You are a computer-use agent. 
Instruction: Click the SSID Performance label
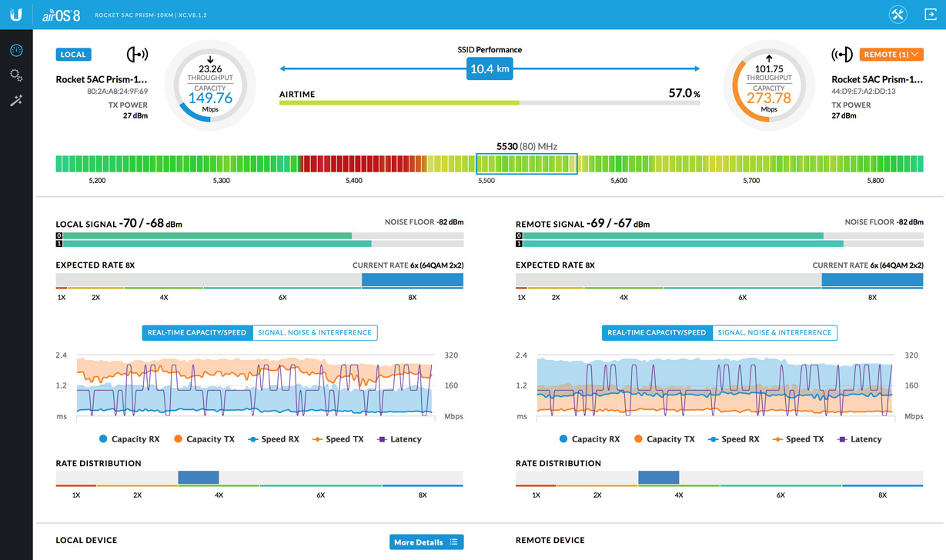490,50
